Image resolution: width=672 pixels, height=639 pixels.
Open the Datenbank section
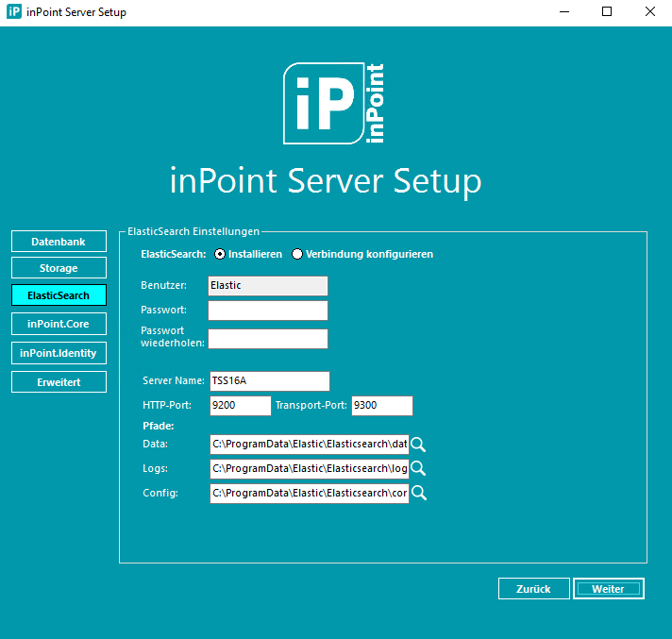click(59, 242)
